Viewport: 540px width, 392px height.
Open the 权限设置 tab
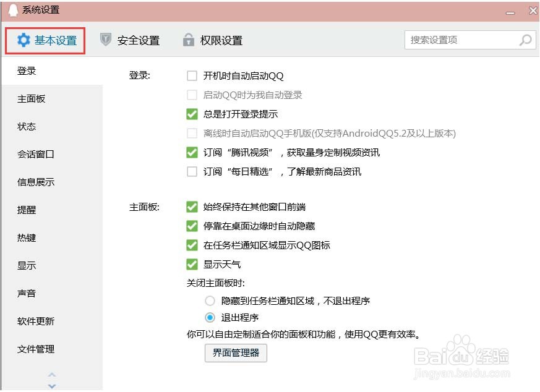point(213,40)
